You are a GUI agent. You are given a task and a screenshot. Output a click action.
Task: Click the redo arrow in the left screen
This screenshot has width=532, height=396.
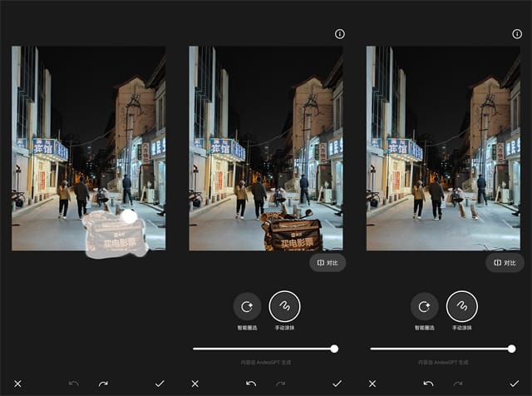pyautogui.click(x=103, y=384)
